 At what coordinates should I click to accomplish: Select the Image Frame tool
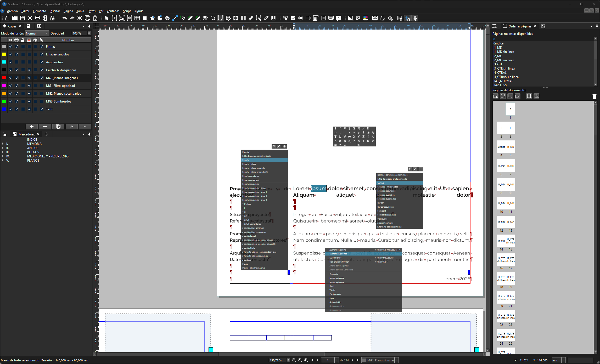pyautogui.click(x=122, y=18)
